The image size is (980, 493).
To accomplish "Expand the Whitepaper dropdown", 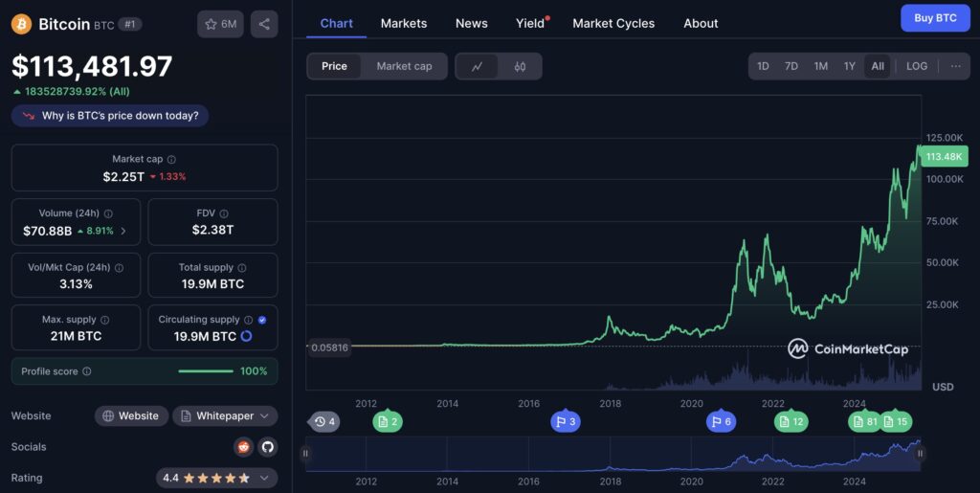I will coord(225,416).
